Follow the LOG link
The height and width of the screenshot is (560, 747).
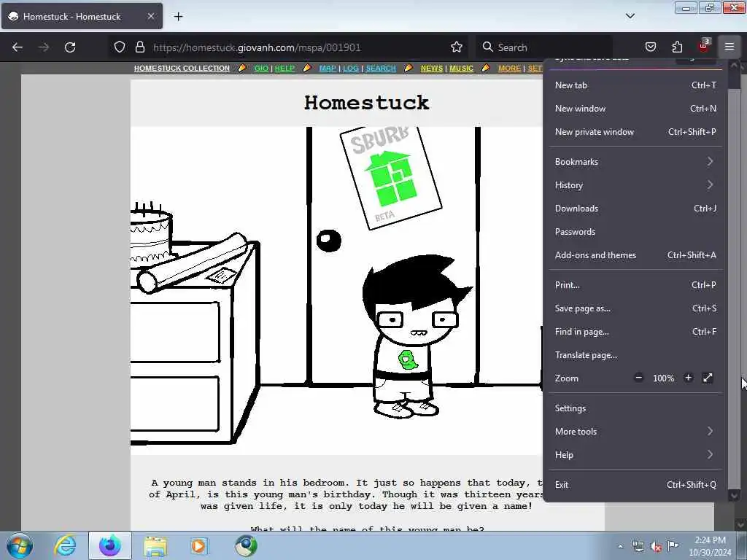click(x=351, y=68)
